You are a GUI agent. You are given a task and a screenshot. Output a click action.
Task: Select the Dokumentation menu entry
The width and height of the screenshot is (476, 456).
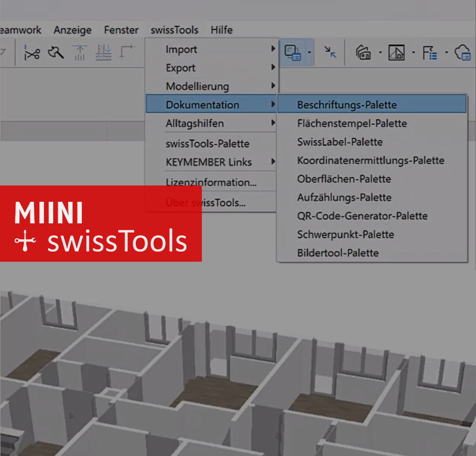(x=211, y=104)
